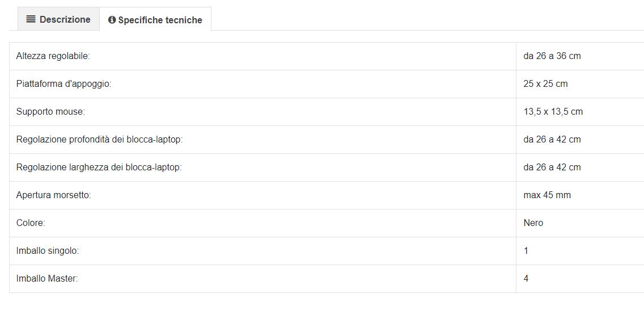Click the Apertura morsetto label
This screenshot has width=644, height=310.
point(53,195)
